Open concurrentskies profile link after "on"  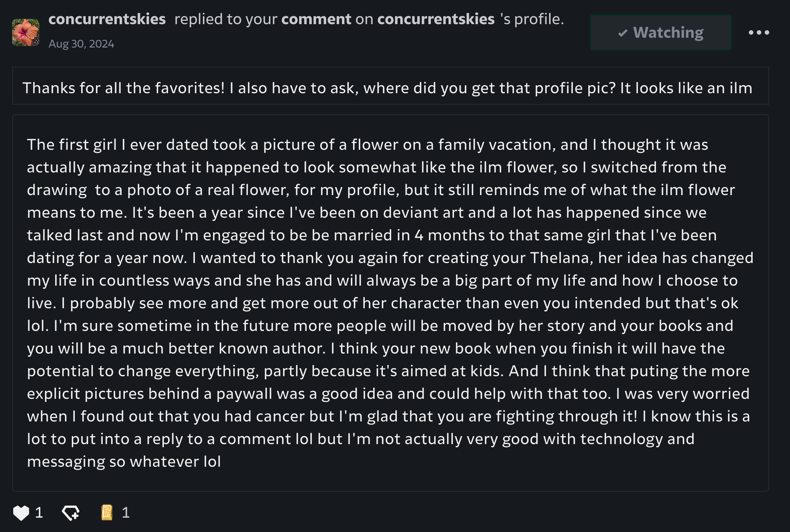coord(436,19)
